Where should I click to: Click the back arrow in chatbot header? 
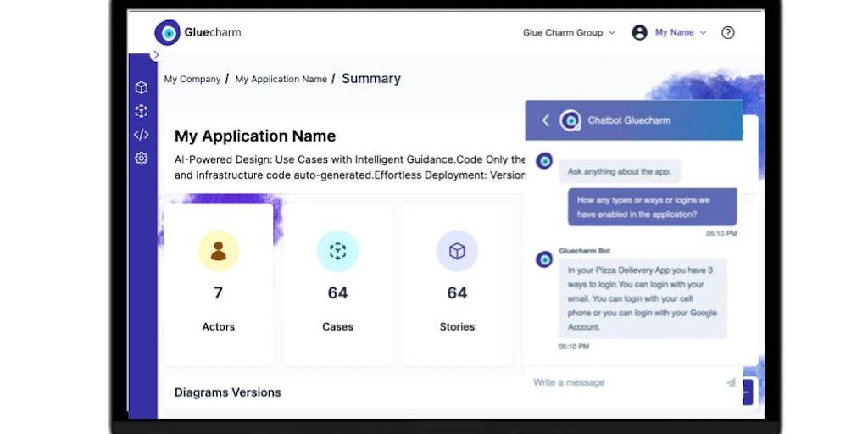point(545,120)
